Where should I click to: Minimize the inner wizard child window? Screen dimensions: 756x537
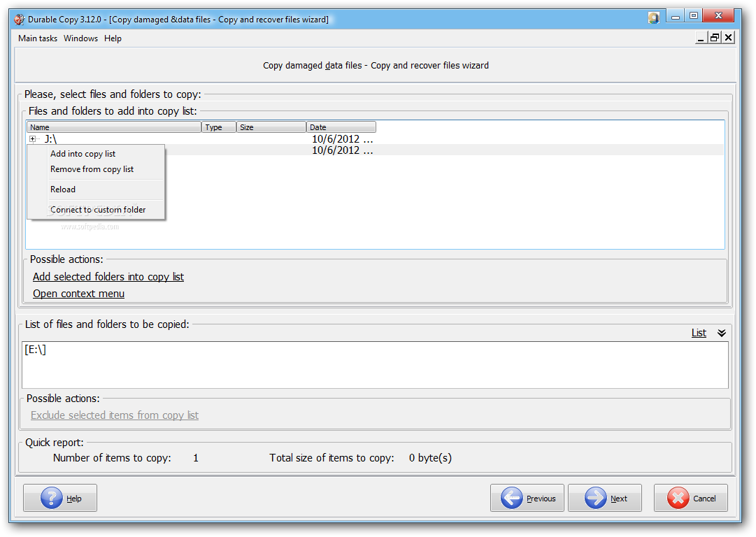point(701,38)
